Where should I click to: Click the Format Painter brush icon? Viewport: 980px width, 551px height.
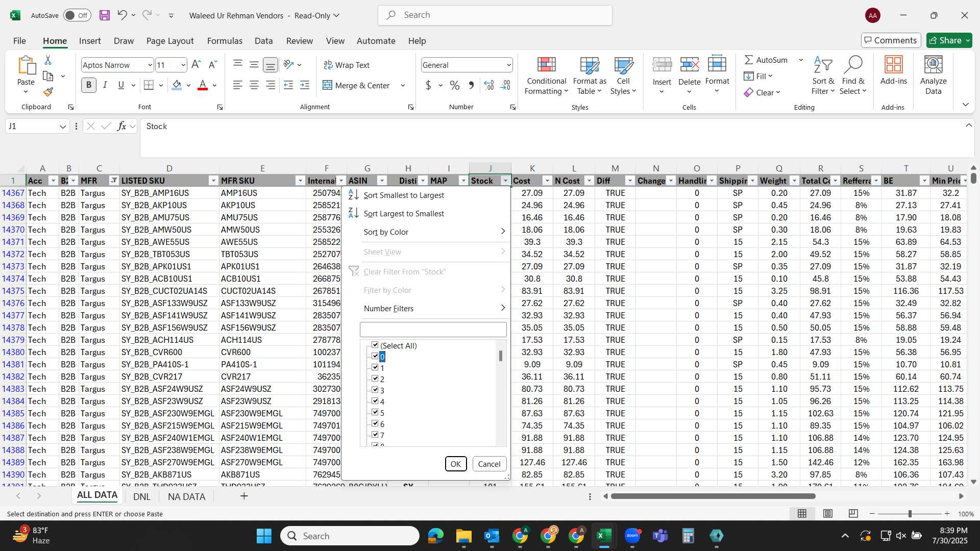click(x=48, y=92)
